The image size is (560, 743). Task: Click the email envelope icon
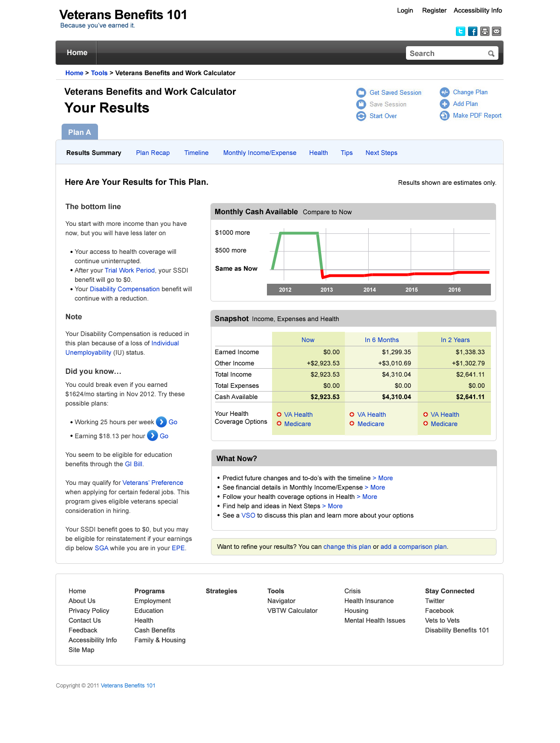(497, 31)
